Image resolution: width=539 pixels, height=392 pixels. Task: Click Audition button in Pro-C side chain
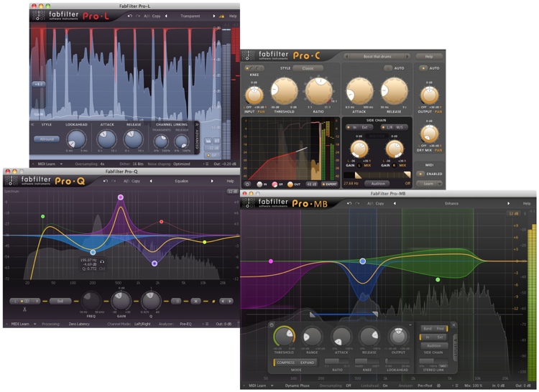[x=378, y=184]
